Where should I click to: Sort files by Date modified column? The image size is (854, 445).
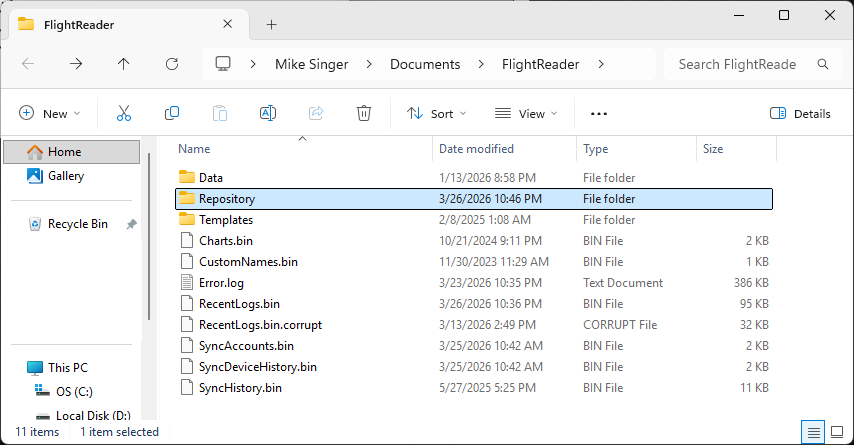[x=476, y=149]
